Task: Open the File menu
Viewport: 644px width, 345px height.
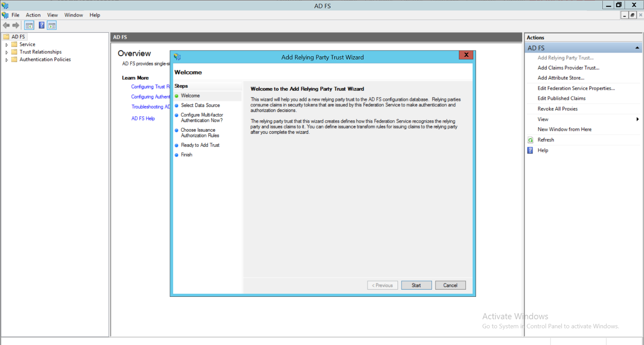Action: 16,15
